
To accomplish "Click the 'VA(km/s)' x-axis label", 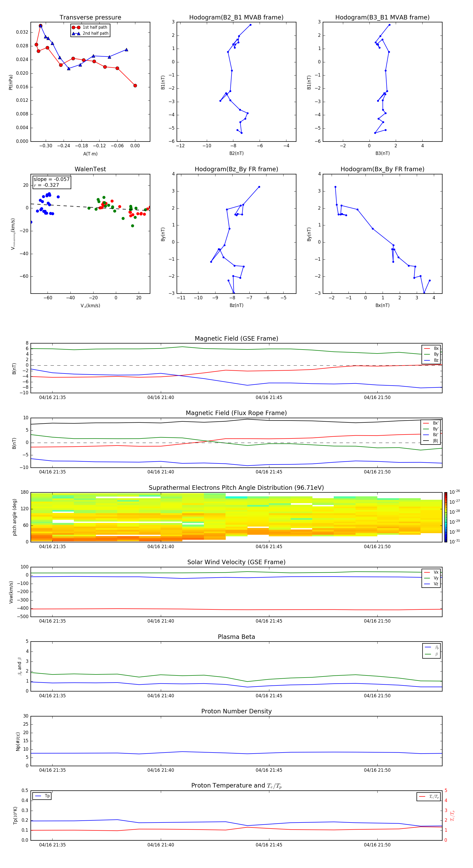I will (90, 306).
